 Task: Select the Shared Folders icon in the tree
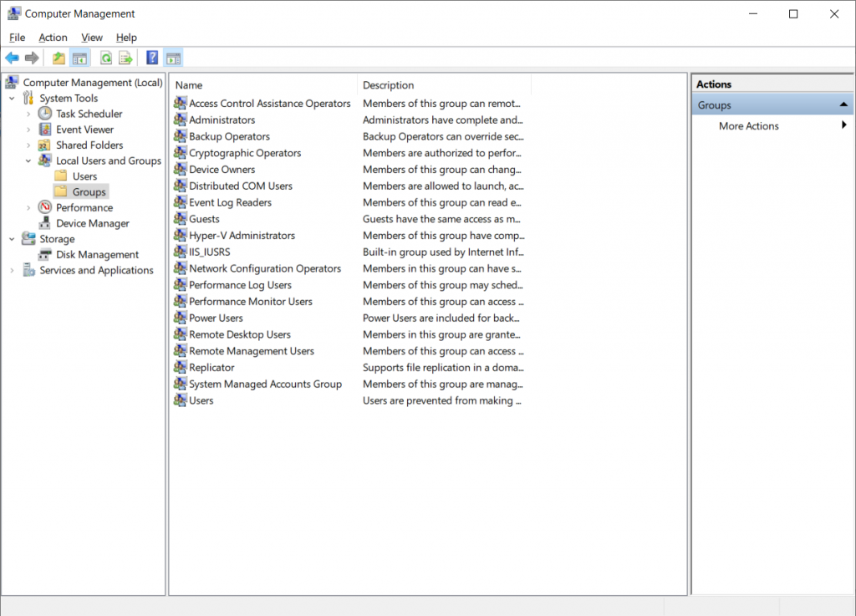pyautogui.click(x=45, y=145)
